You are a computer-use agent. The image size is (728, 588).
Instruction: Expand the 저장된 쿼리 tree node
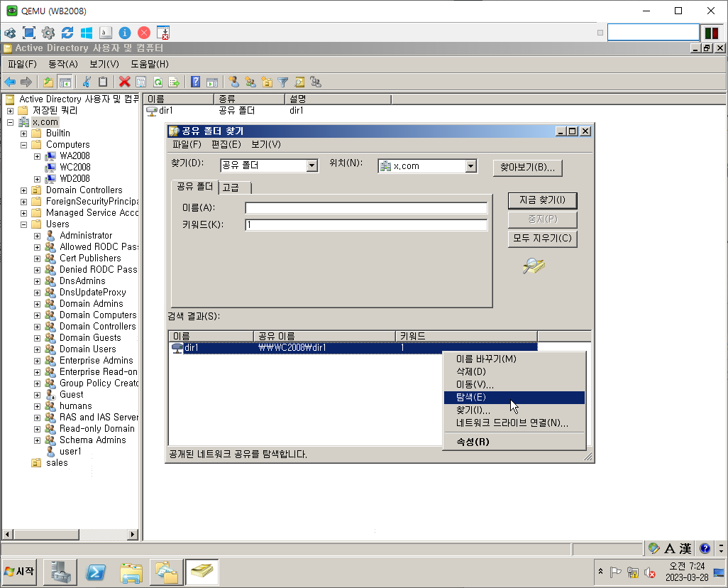click(x=10, y=111)
